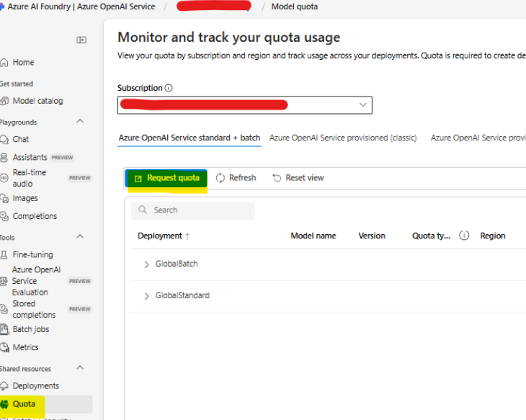Screen dimensions: 526x420
Task: Open Fine-tuning page
Action: (32, 255)
